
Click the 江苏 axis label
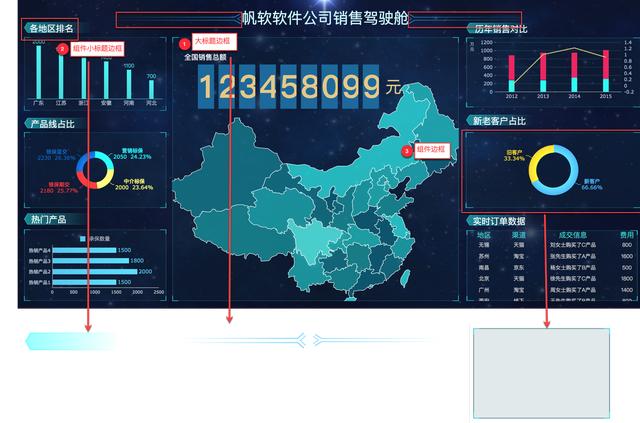point(61,103)
